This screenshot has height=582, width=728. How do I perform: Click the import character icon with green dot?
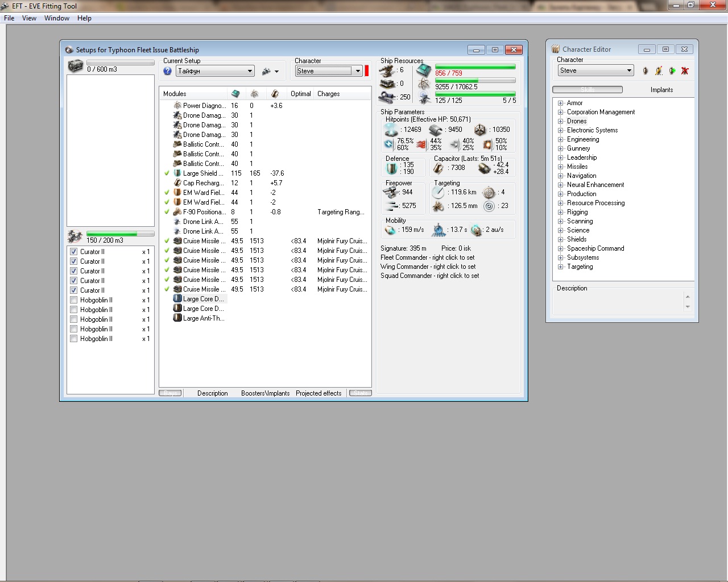coord(672,71)
